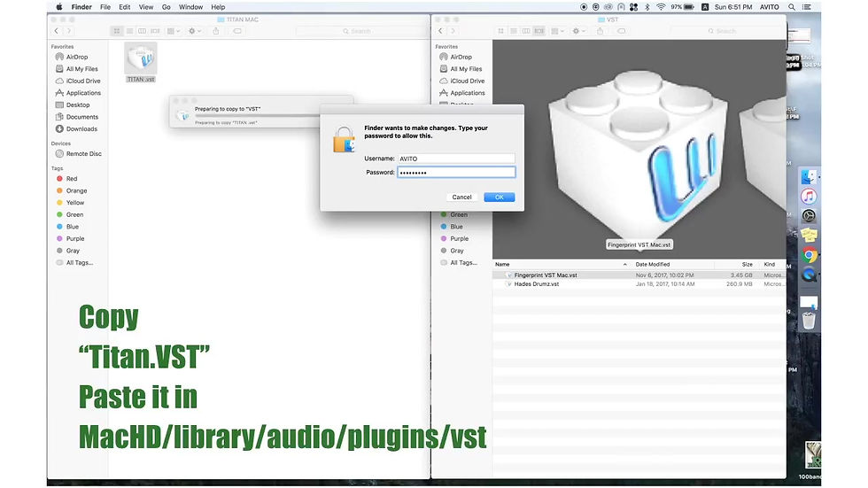Switch VST window to list view
The image size is (868, 488).
[x=514, y=31]
